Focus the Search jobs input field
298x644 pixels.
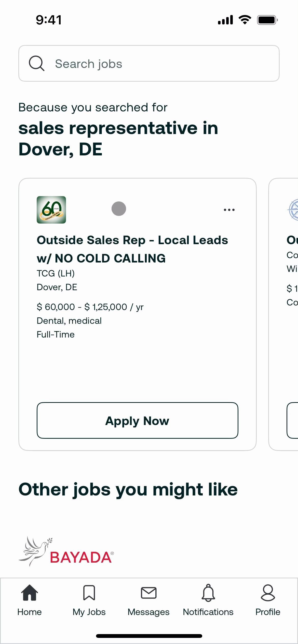click(153, 64)
